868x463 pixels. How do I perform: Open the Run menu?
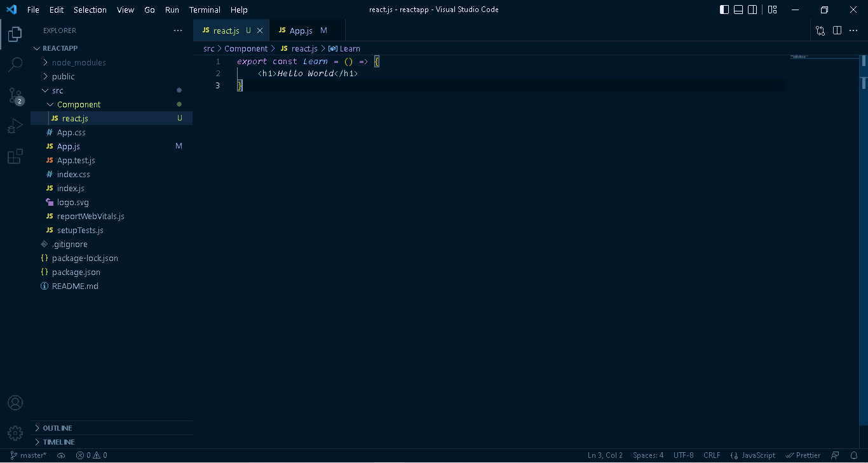172,10
